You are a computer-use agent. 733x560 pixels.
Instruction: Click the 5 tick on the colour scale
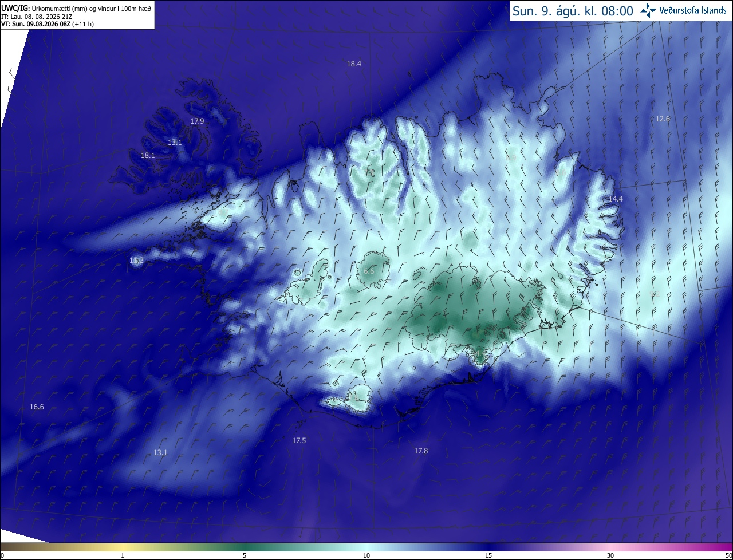tap(245, 555)
